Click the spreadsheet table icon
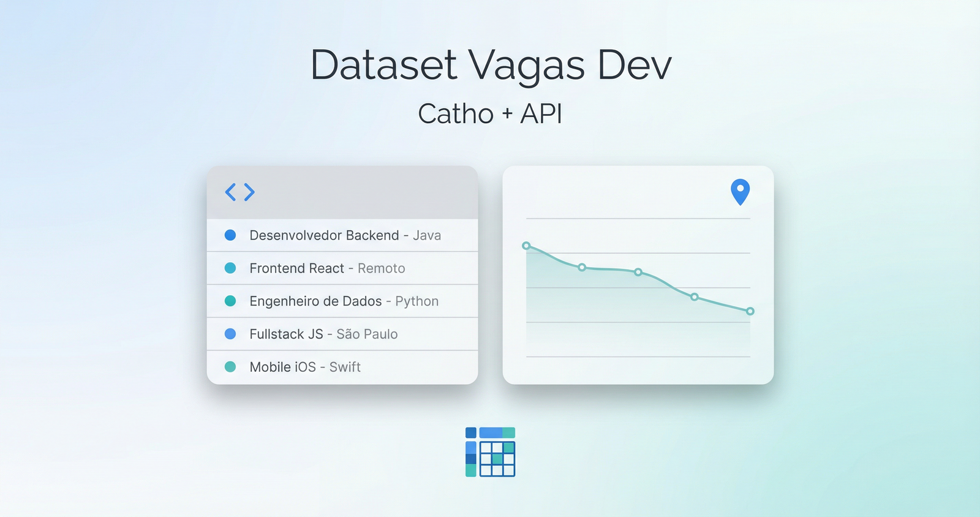The height and width of the screenshot is (517, 980). pyautogui.click(x=490, y=452)
